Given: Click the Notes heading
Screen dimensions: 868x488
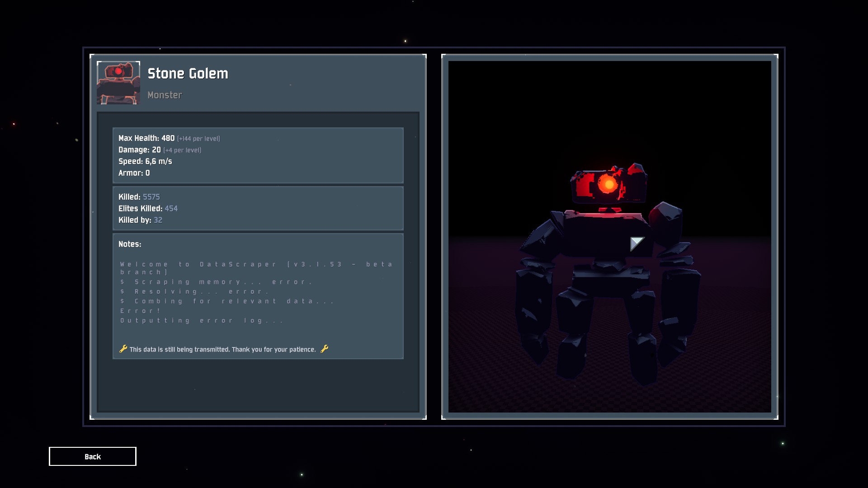Looking at the screenshot, I should [x=130, y=244].
